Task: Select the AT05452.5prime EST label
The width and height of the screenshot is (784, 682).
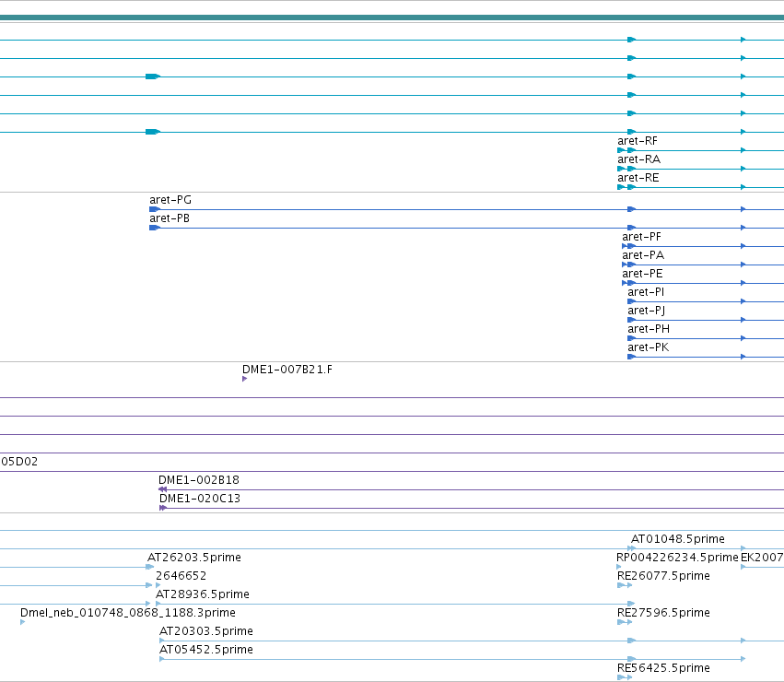Action: click(x=206, y=650)
